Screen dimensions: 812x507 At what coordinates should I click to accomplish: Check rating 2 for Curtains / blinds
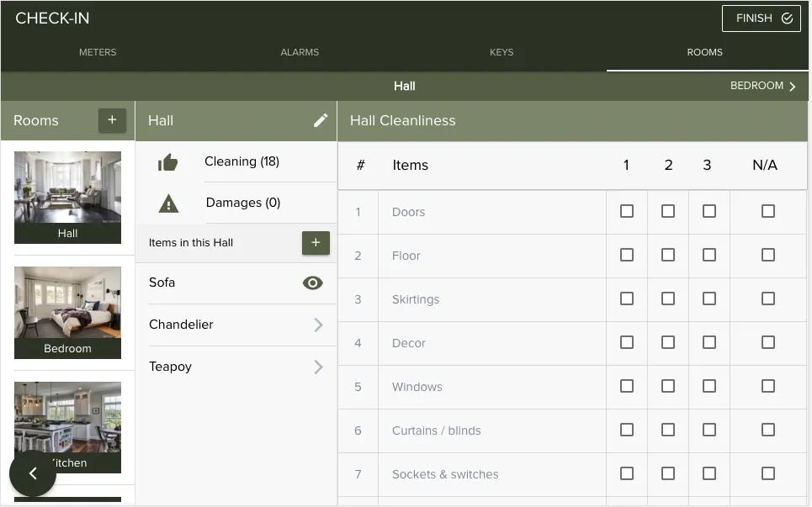click(x=668, y=430)
